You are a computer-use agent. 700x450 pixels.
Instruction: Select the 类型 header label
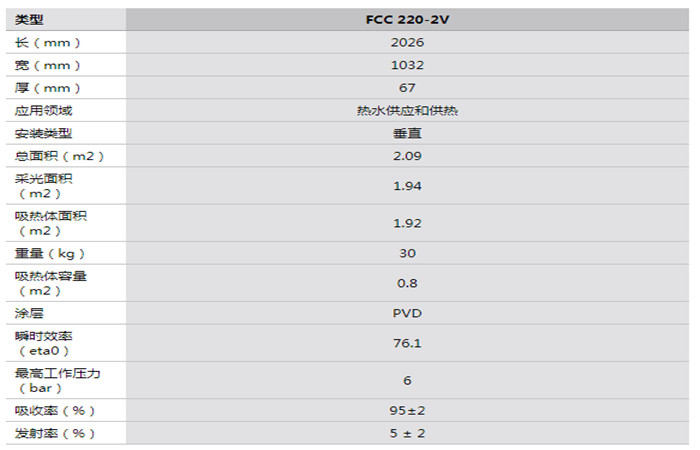[x=30, y=19]
